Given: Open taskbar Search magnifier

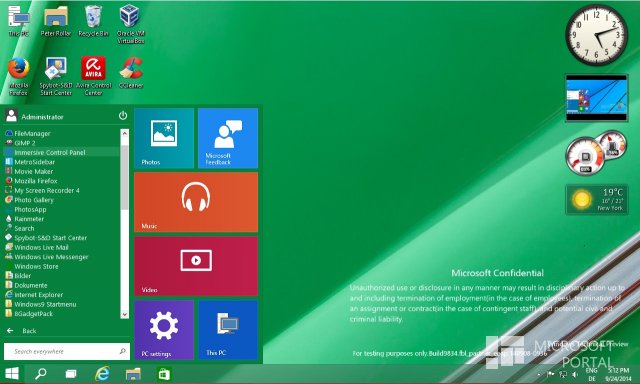Looking at the screenshot, I should (x=40, y=374).
